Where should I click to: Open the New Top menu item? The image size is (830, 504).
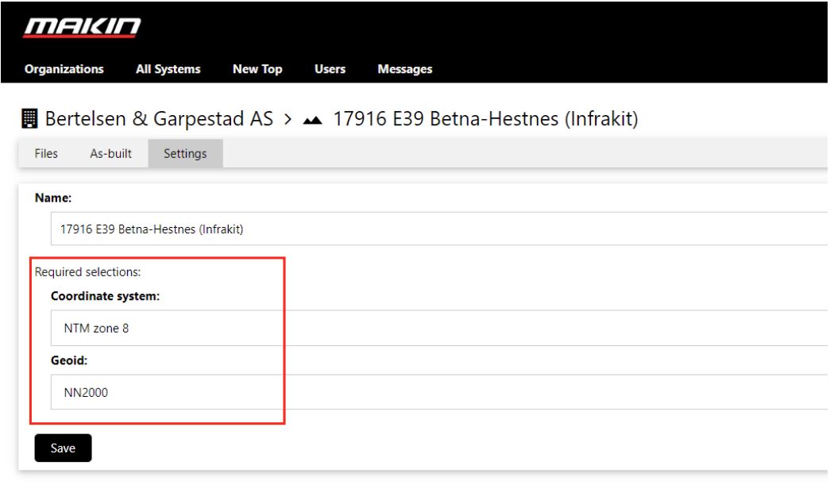tap(257, 69)
